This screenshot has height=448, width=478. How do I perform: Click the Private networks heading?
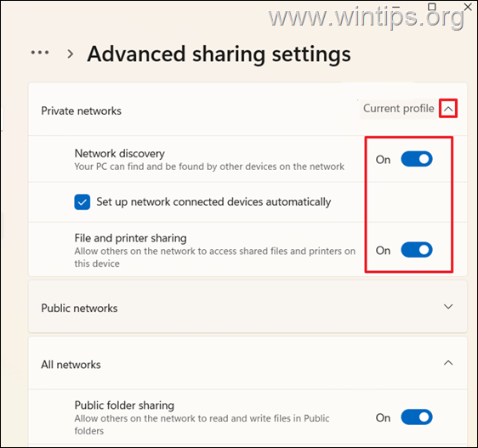(81, 111)
